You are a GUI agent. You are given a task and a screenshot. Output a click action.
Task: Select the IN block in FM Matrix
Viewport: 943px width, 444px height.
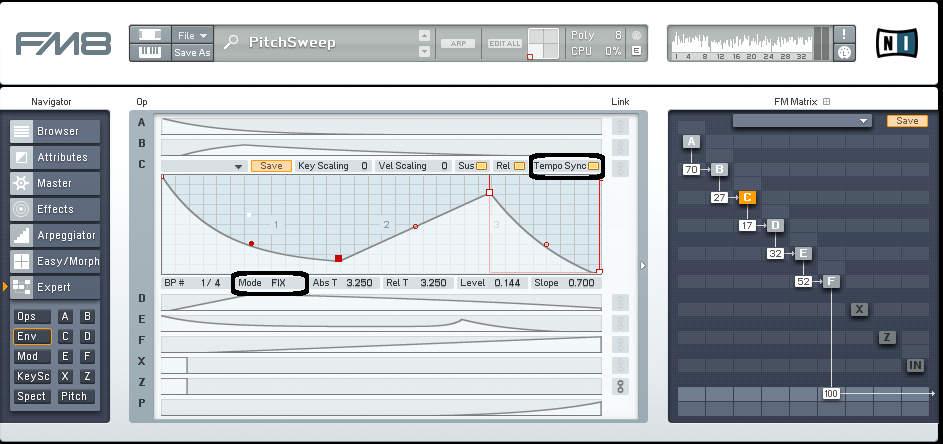(915, 365)
